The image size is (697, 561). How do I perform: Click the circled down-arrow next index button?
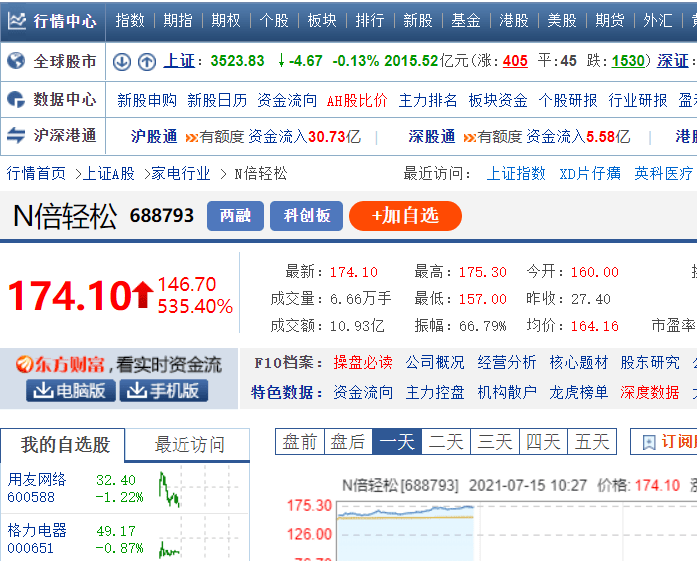pyautogui.click(x=122, y=62)
